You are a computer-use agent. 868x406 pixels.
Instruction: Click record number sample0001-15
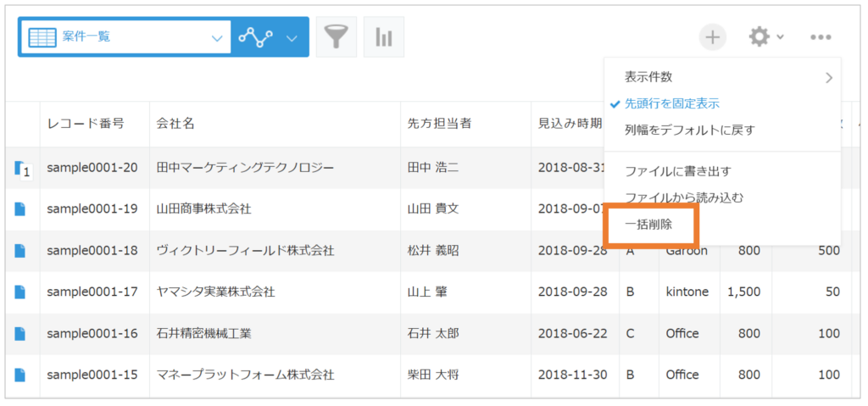(x=92, y=375)
